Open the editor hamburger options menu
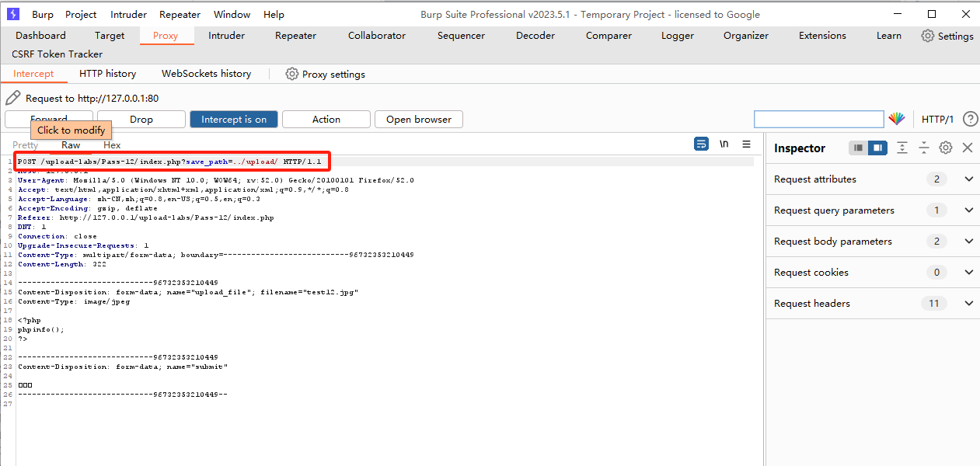Screen dimensions: 980x466 pyautogui.click(x=746, y=144)
